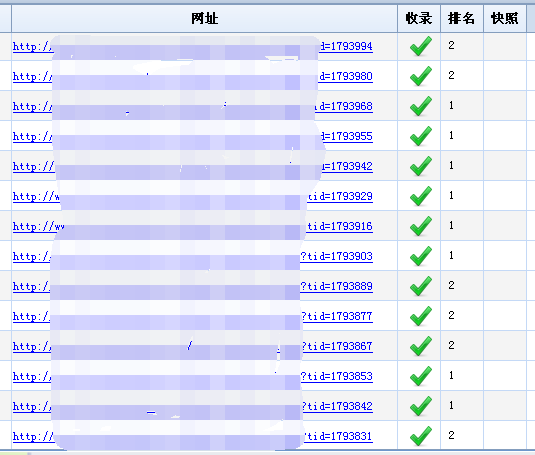
Task: Open the link ending in 1793994
Action: [x=193, y=46]
